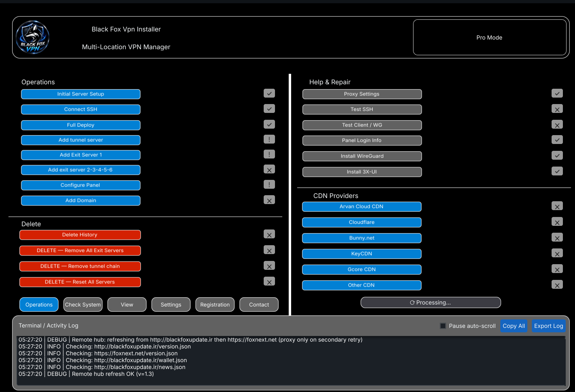Select Arvan Cloud CDN provider
Viewport: 575px width, 392px height.
pos(362,206)
